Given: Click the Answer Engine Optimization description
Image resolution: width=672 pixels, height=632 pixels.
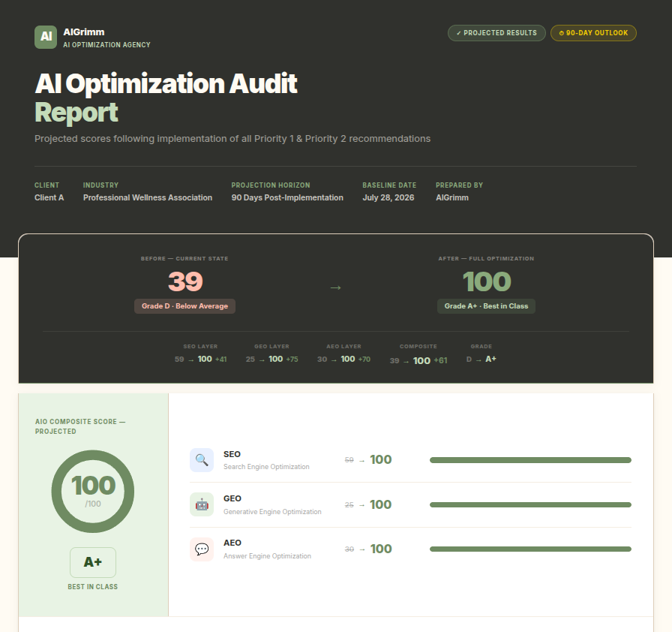Looking at the screenshot, I should [267, 556].
